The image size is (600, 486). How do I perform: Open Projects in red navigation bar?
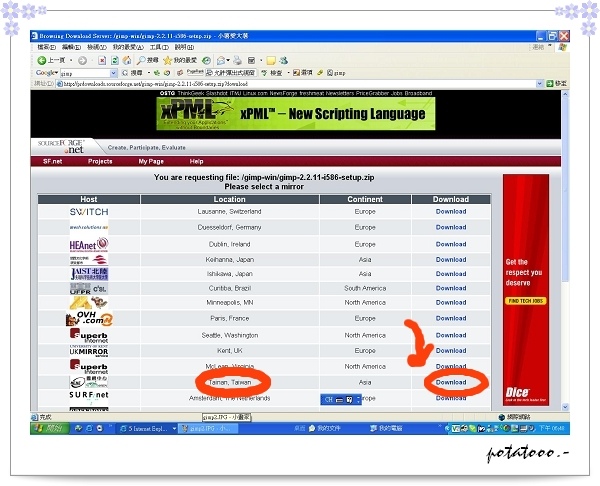[x=100, y=161]
